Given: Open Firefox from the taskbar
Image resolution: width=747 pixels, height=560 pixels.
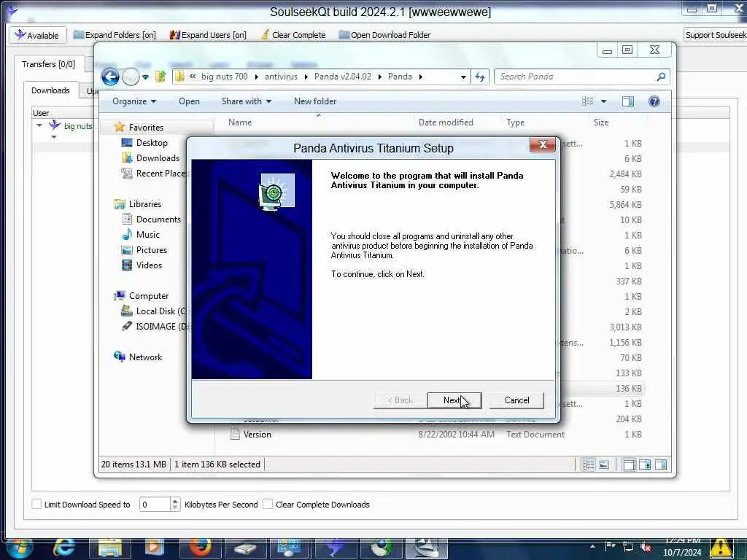Looking at the screenshot, I should click(x=200, y=548).
